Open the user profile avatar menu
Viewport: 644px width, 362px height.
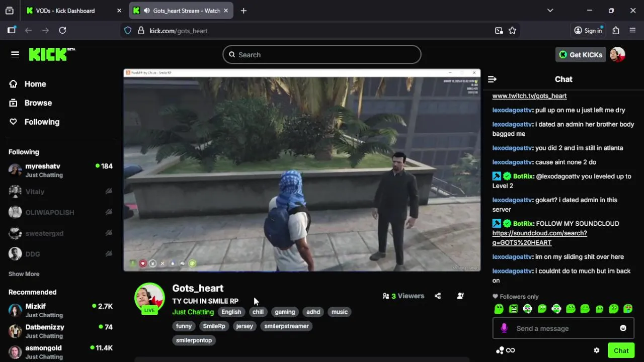pos(617,55)
